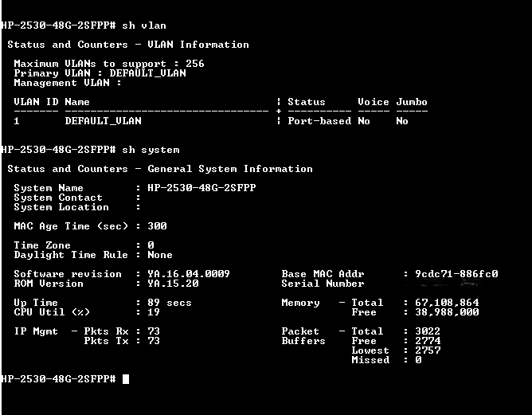Click the 'Serial Number' label
This screenshot has height=415, width=532.
click(323, 284)
